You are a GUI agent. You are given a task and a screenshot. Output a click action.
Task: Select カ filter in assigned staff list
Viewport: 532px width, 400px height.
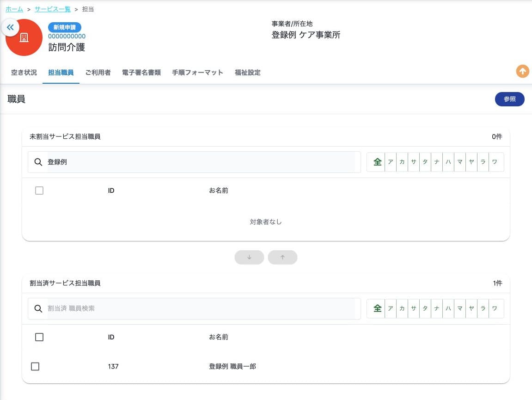(402, 308)
